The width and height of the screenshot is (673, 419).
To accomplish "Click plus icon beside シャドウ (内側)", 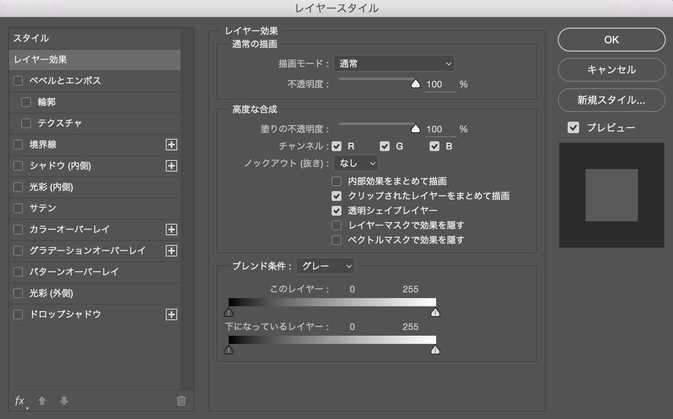I will [x=171, y=166].
